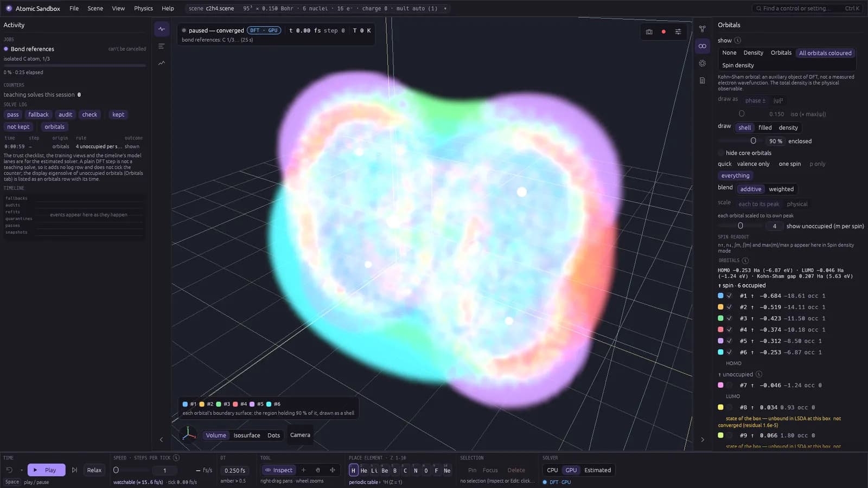This screenshot has height=488, width=868.
Task: Expand the scene settings dropdown arrow
Action: (x=445, y=9)
